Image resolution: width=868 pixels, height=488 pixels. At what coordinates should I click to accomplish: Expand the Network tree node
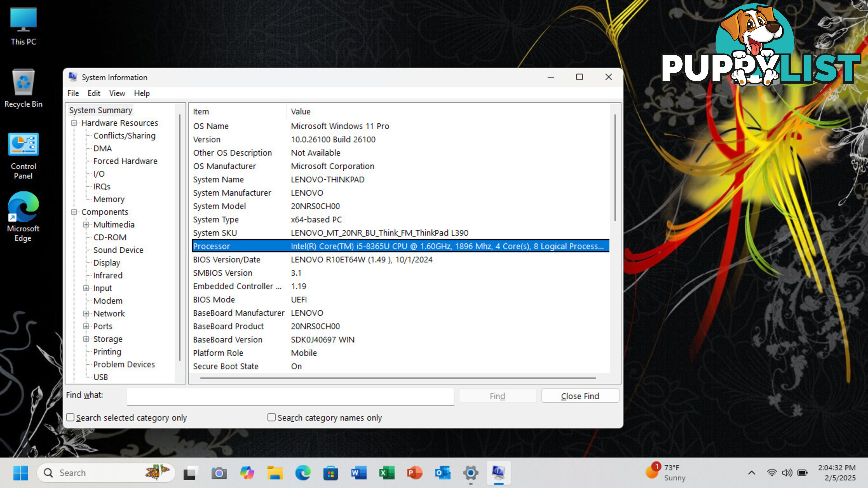click(x=86, y=314)
